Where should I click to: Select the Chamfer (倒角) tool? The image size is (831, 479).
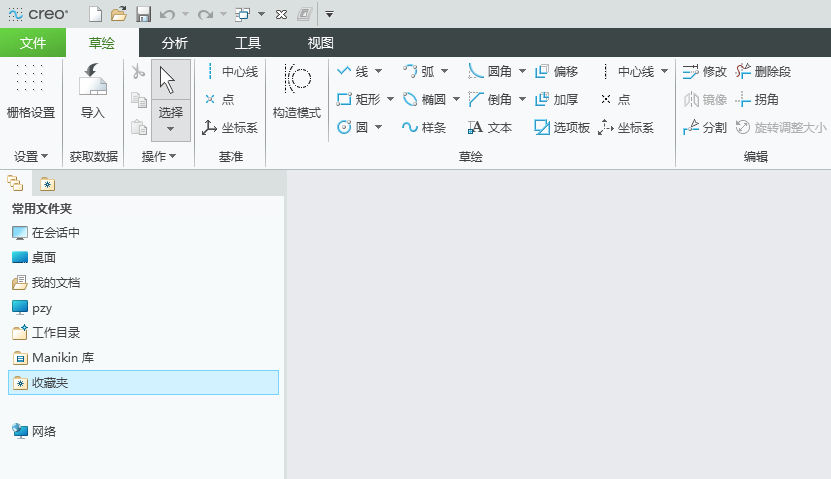(490, 99)
